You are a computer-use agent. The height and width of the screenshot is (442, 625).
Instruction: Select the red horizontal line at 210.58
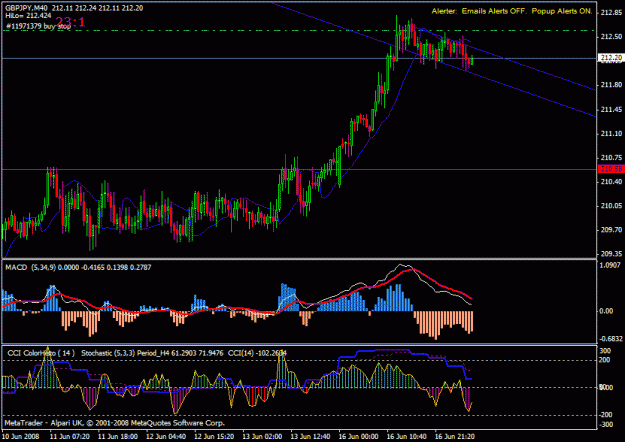(x=299, y=169)
